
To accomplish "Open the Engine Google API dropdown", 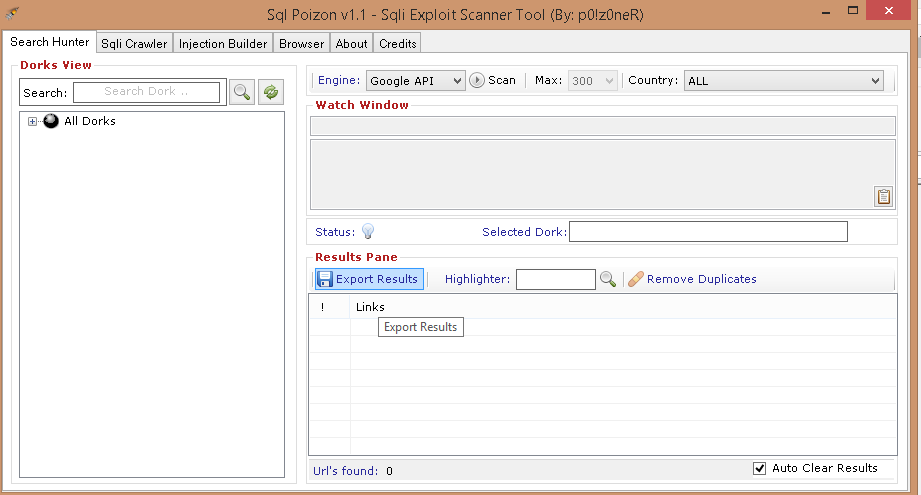I will pyautogui.click(x=416, y=80).
